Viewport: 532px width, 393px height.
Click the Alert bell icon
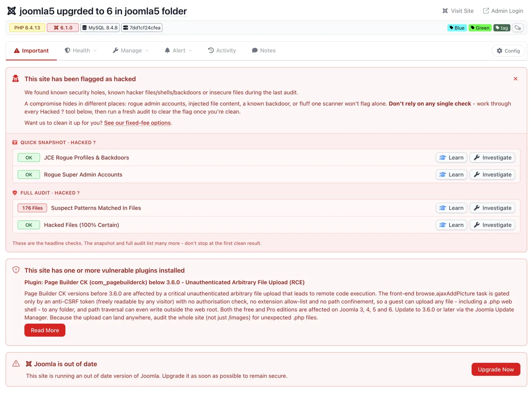(167, 50)
